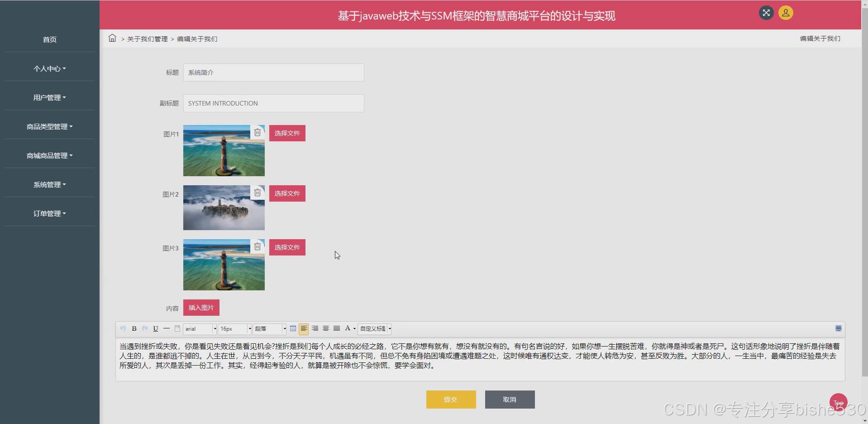The height and width of the screenshot is (424, 868).
Task: Click the font color letter A icon
Action: coord(348,328)
